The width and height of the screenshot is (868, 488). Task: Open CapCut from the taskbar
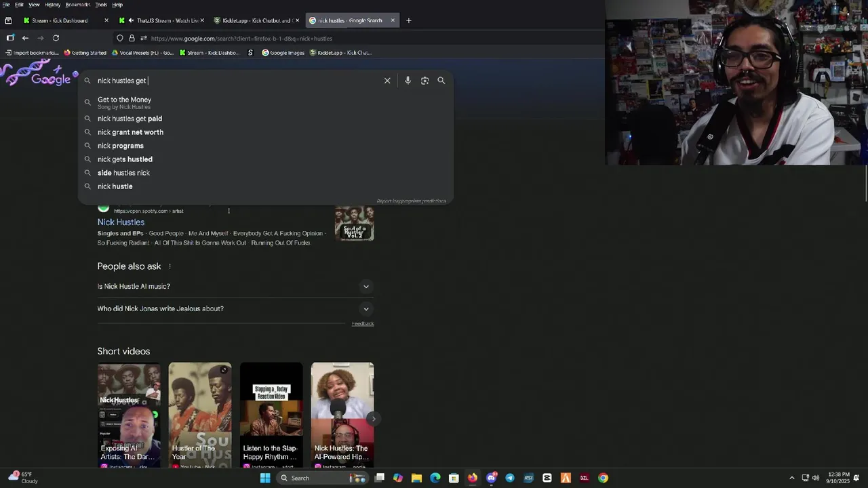point(547,478)
